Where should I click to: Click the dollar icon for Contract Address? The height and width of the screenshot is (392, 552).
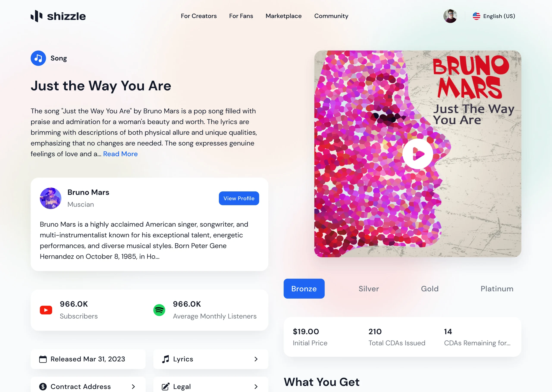pyautogui.click(x=43, y=387)
